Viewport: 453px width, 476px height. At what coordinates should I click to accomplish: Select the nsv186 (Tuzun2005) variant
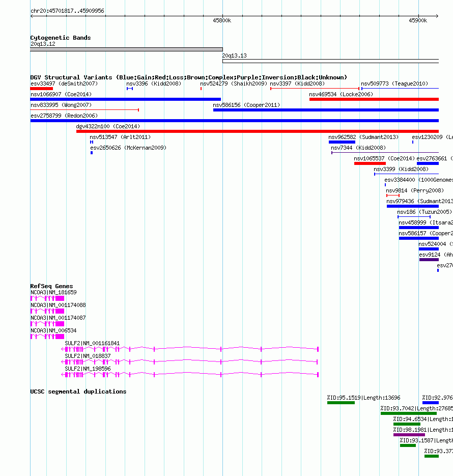point(414,217)
